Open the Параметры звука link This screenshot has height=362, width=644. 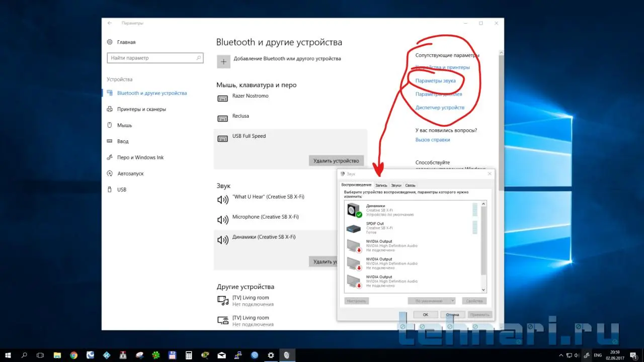tap(436, 80)
